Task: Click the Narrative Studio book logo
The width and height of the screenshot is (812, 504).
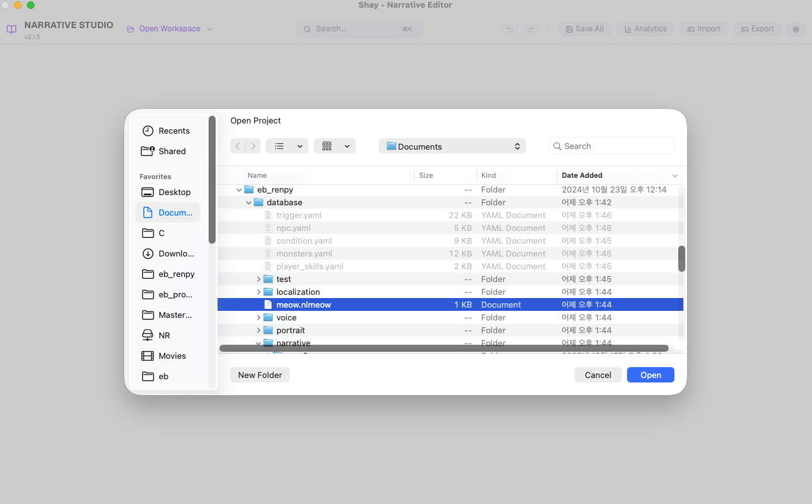Action: tap(12, 29)
